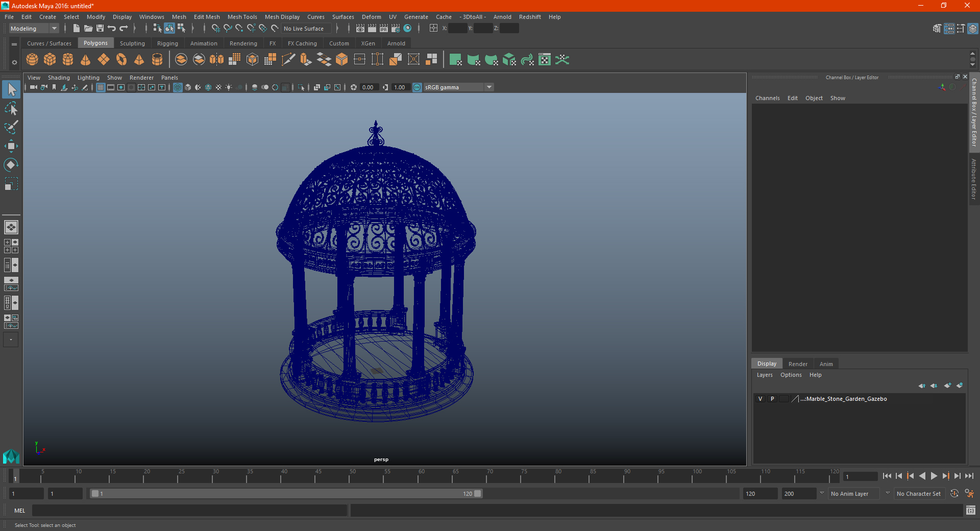
Task: Open the layer editor Options menu
Action: point(791,375)
